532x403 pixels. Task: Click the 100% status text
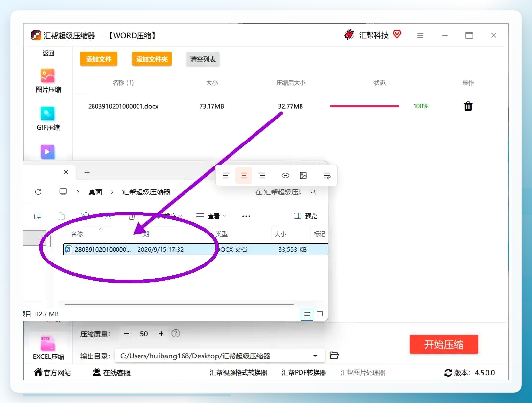(421, 106)
